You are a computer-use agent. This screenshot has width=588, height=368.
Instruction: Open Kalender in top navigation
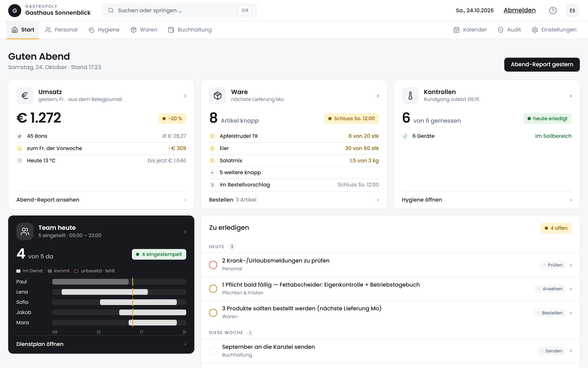tap(470, 30)
